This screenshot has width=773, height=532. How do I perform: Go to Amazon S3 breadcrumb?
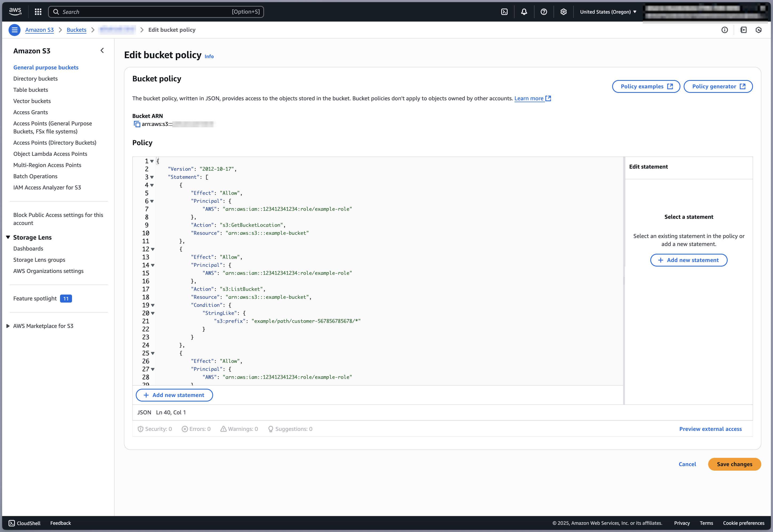39,30
